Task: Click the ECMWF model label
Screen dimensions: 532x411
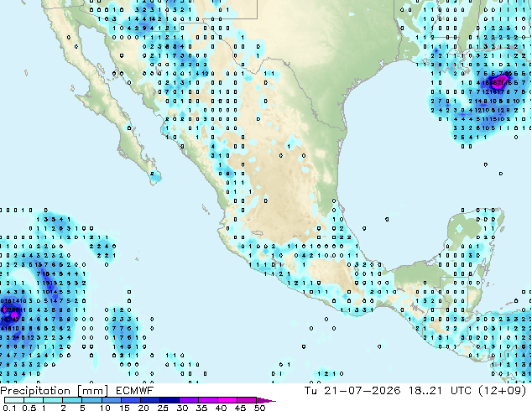Action: (x=134, y=391)
